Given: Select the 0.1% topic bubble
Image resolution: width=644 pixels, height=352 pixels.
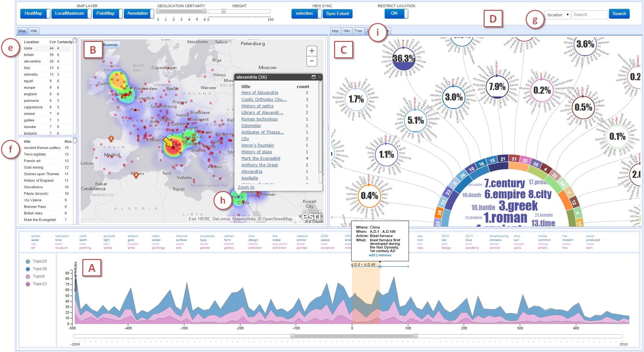Looking at the screenshot, I should [x=617, y=137].
